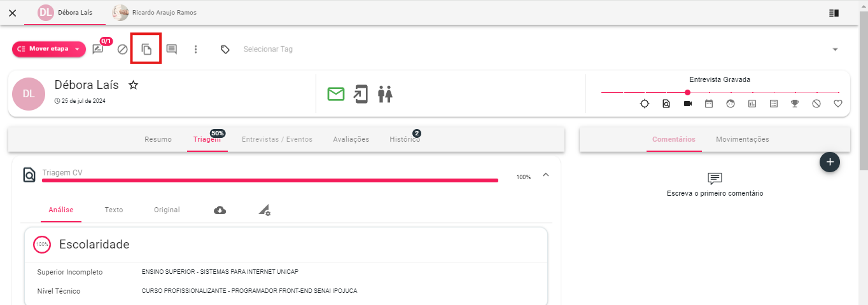Toggle favorite star next to Débora Laís
This screenshot has height=305, width=868.
(133, 85)
